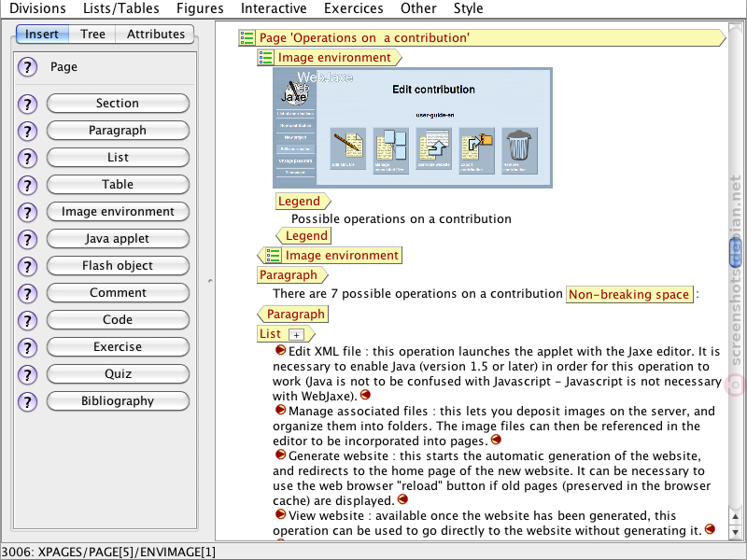
Task: Open help icon next to Flash object
Action: pyautogui.click(x=28, y=266)
